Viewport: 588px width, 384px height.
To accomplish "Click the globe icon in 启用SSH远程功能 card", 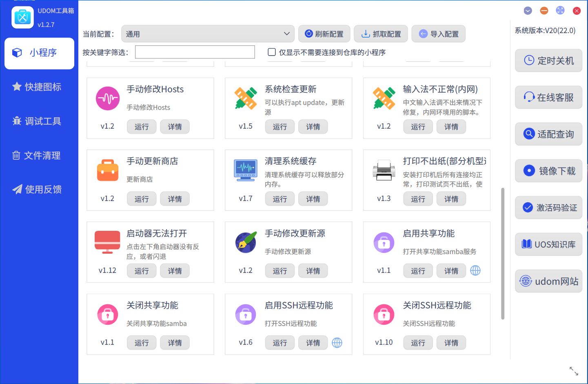I will coord(337,343).
